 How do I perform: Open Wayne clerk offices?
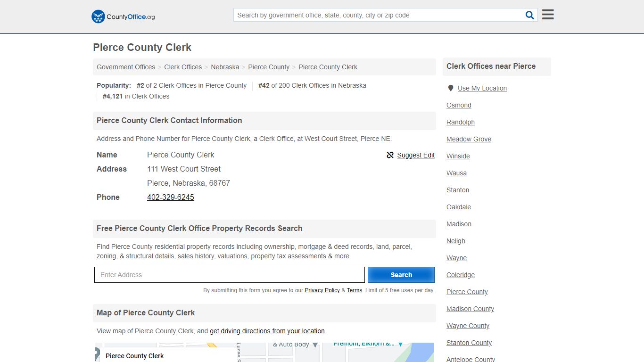[x=456, y=258]
